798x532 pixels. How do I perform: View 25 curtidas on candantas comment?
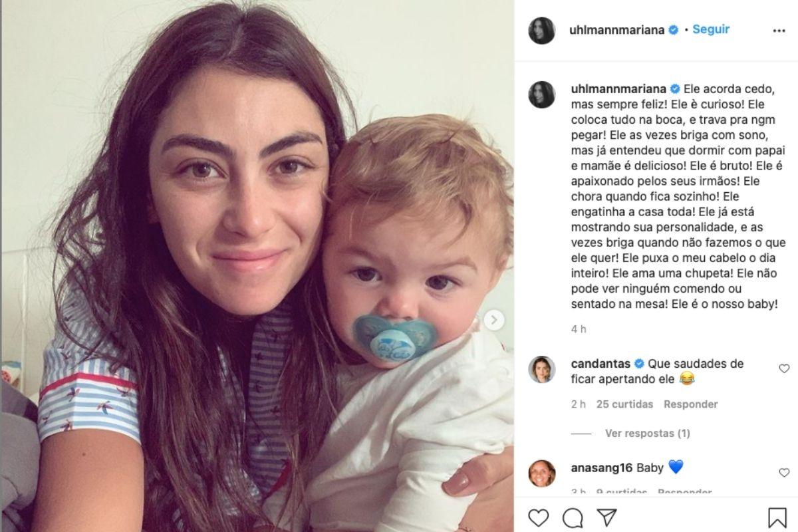coord(624,404)
